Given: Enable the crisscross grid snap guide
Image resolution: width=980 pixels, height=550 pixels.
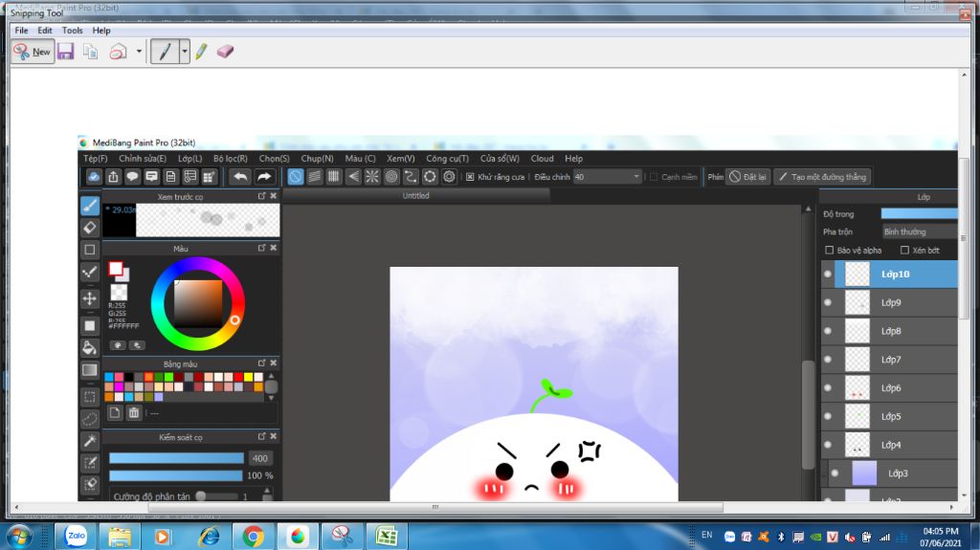Looking at the screenshot, I should [x=334, y=177].
